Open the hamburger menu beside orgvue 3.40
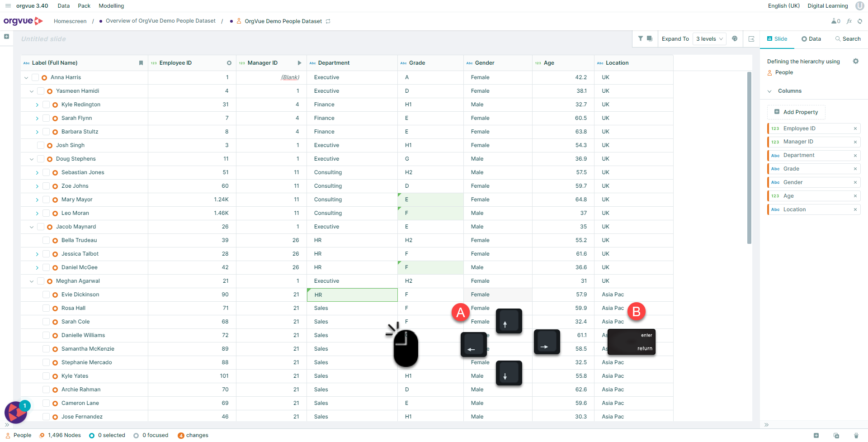This screenshot has width=868, height=442. 8,6
